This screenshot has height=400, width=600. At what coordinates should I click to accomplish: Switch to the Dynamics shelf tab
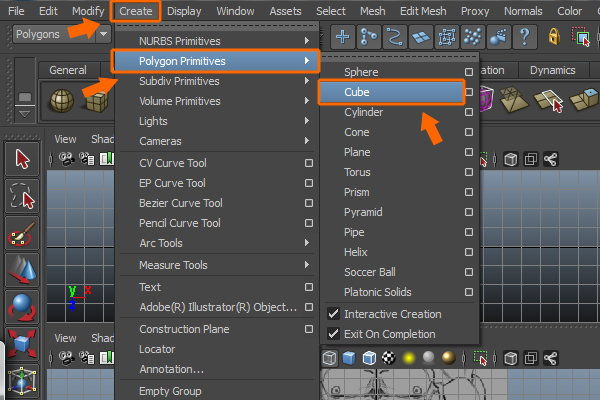coord(553,70)
